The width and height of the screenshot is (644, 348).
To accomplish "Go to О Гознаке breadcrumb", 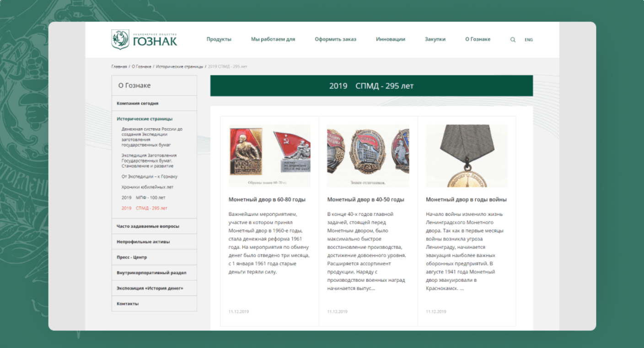I will (x=141, y=66).
